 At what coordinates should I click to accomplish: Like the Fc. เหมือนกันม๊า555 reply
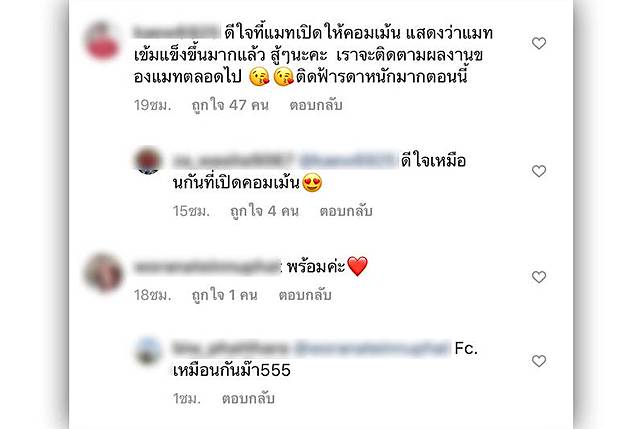click(538, 361)
